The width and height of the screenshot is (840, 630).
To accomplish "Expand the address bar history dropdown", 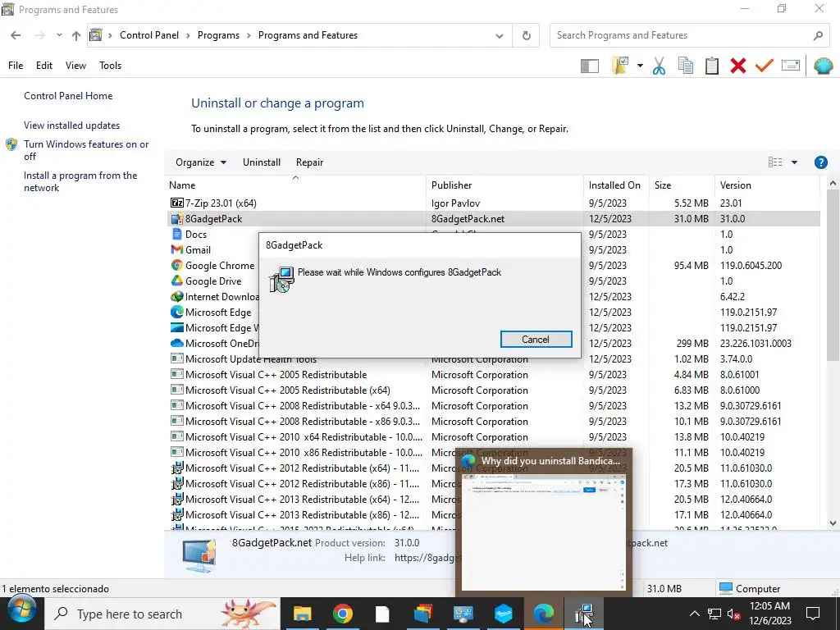I will tap(500, 36).
